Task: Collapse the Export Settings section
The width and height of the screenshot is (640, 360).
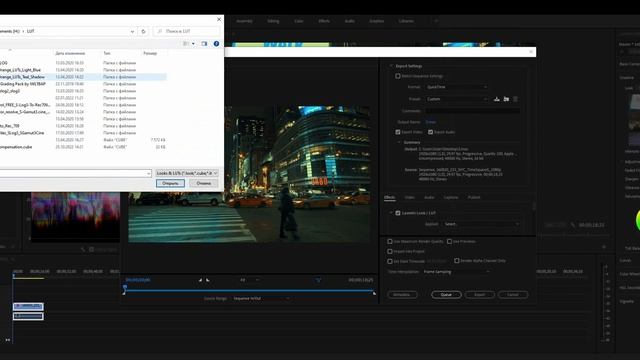Action: tap(391, 66)
